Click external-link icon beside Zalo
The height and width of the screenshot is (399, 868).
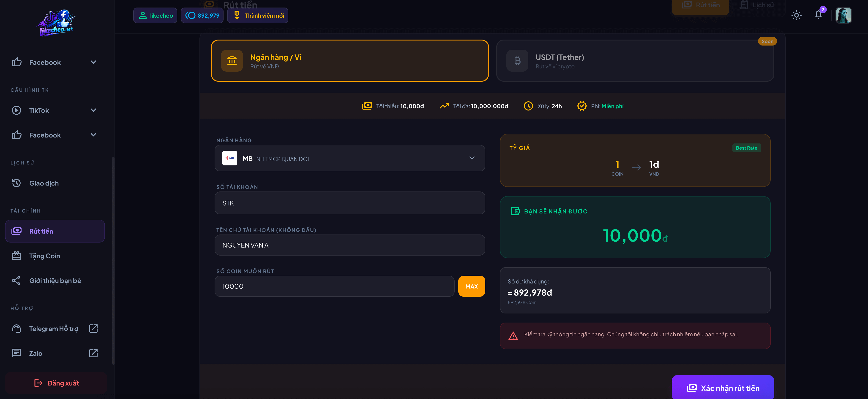93,353
